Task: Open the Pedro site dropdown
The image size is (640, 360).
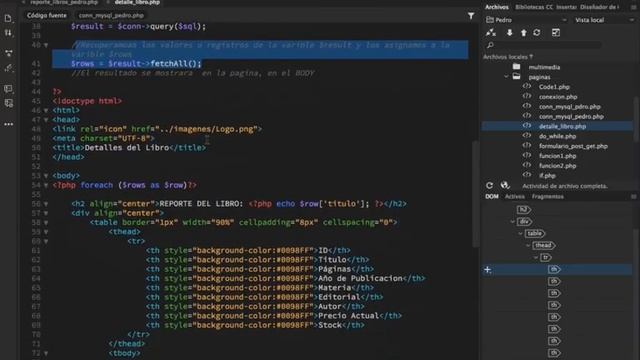Action: [x=526, y=20]
